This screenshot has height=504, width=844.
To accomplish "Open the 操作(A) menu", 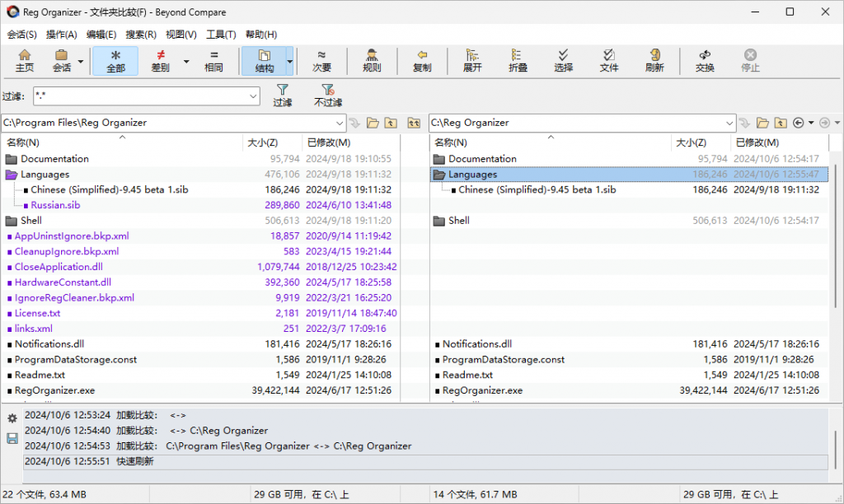I will 61,35.
